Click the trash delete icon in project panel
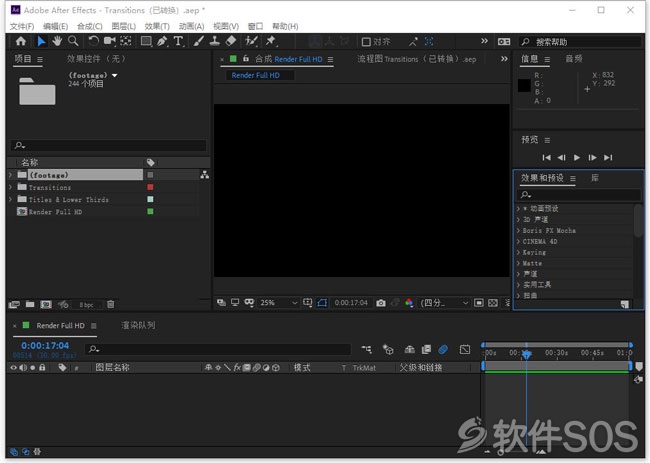This screenshot has width=650, height=463. [x=110, y=304]
